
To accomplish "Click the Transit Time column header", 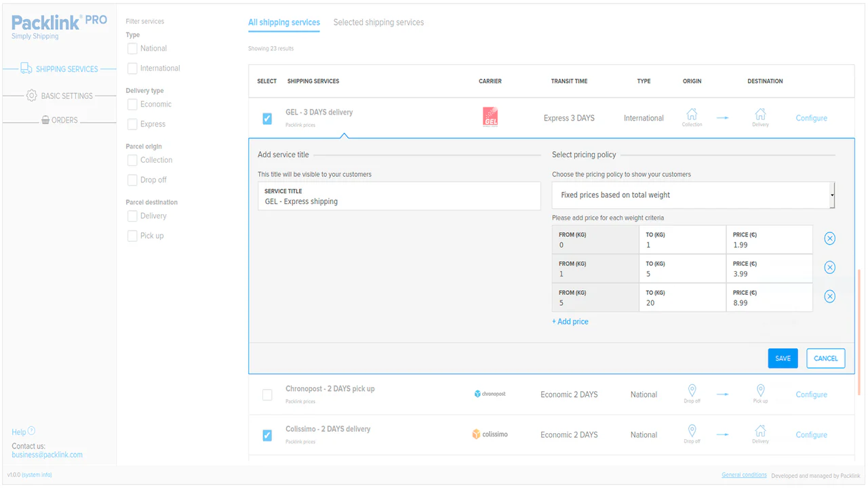I will pyautogui.click(x=569, y=81).
